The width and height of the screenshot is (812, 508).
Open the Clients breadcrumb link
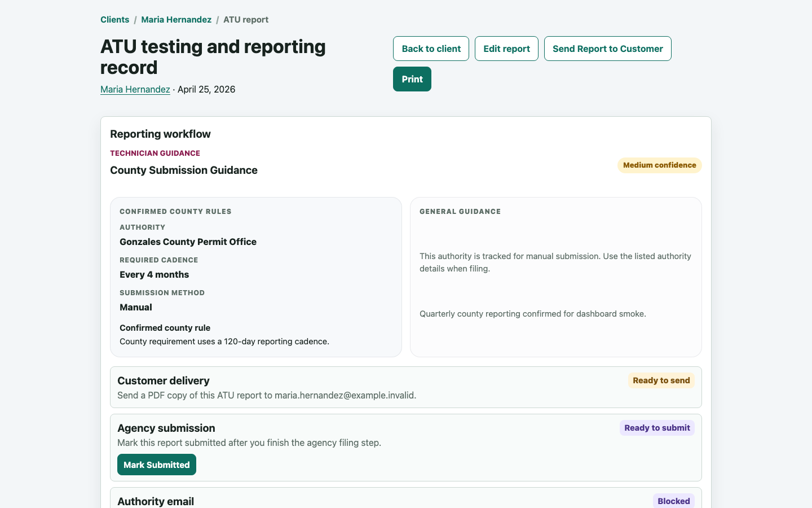(x=114, y=20)
